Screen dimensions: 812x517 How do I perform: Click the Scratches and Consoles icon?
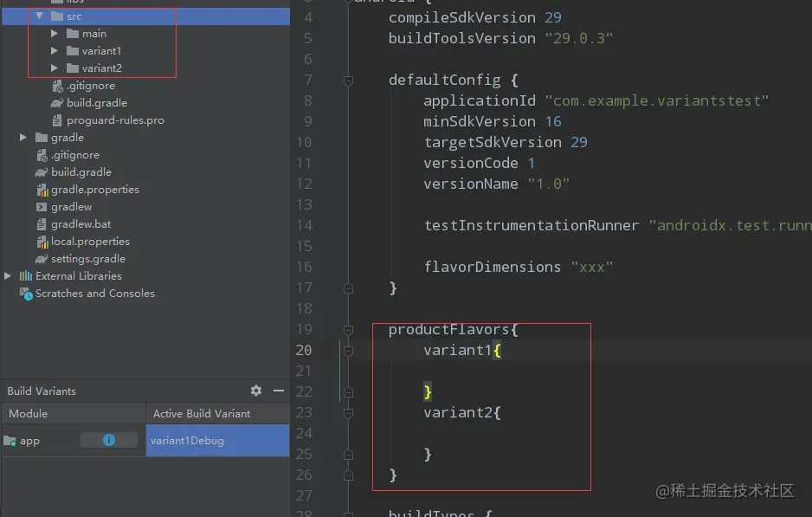point(26,294)
